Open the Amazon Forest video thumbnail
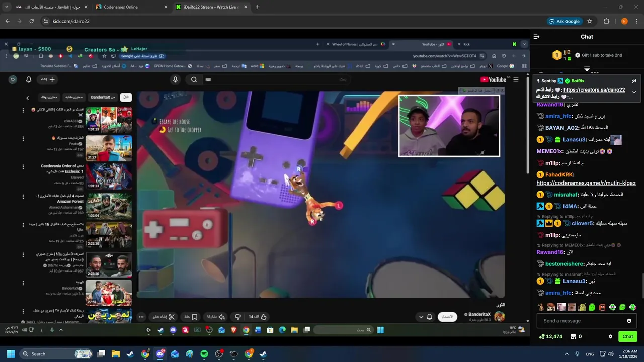 pyautogui.click(x=109, y=206)
